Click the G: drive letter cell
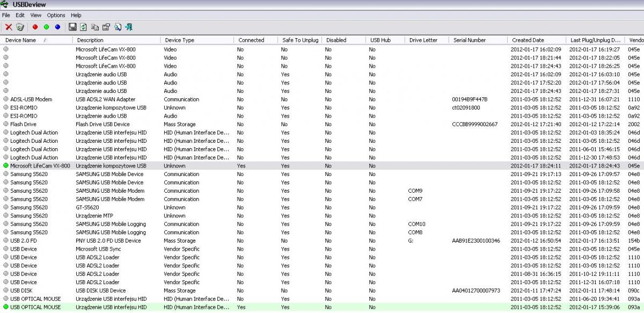 point(411,241)
